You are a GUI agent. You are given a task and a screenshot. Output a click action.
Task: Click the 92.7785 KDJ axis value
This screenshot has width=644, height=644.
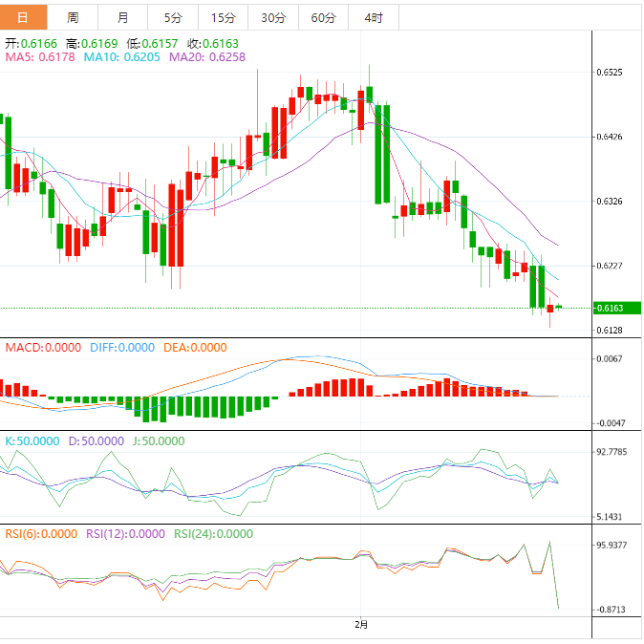click(x=612, y=452)
